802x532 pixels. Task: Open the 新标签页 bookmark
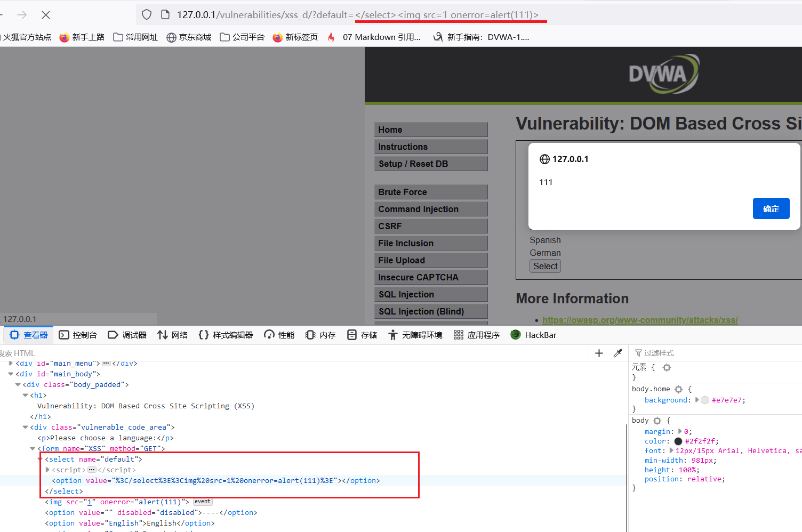click(x=295, y=37)
